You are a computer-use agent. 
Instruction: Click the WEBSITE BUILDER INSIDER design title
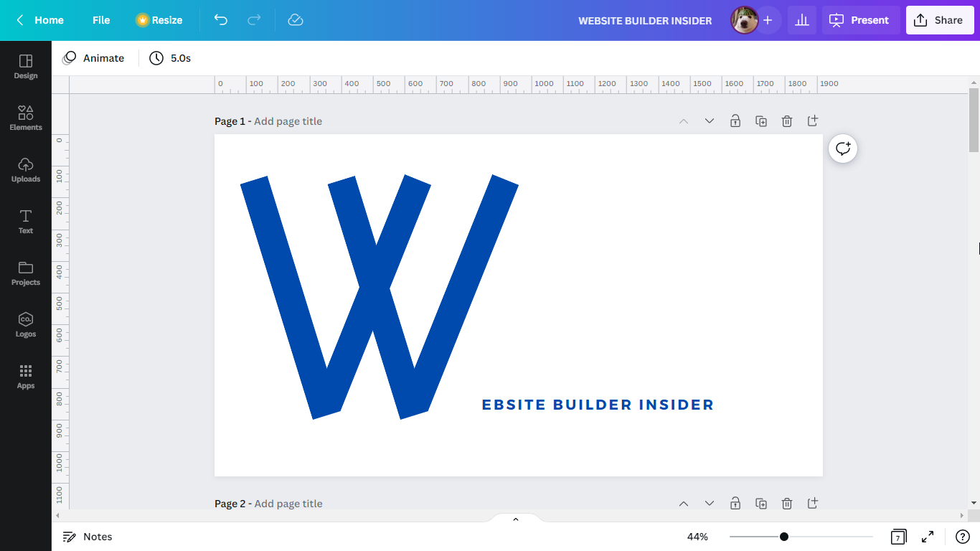(x=645, y=20)
